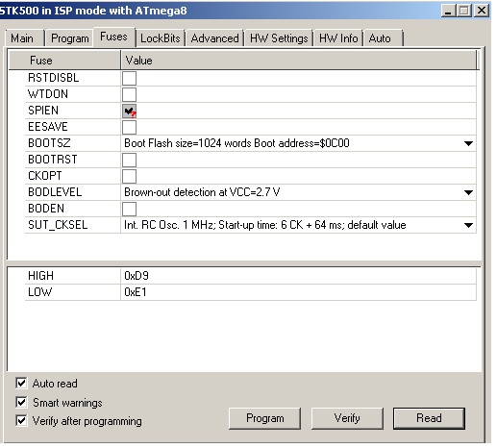
Task: Close the STK500 dialog
Action: click(482, 11)
